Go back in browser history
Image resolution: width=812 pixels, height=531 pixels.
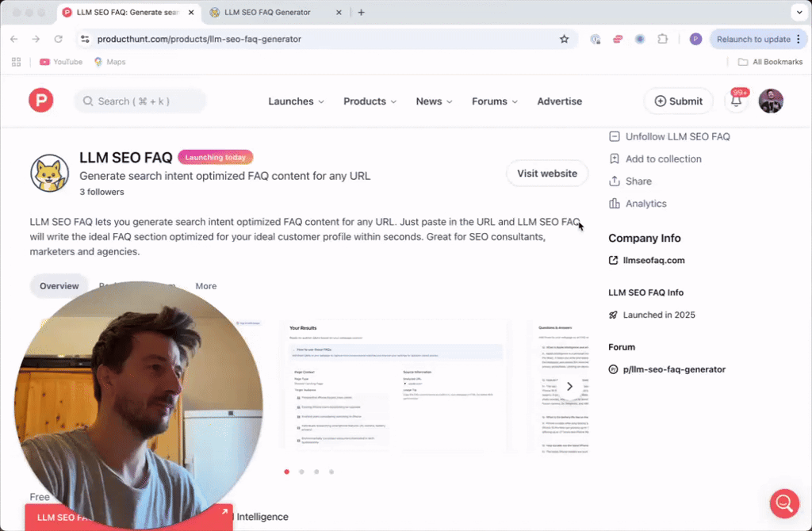(14, 39)
